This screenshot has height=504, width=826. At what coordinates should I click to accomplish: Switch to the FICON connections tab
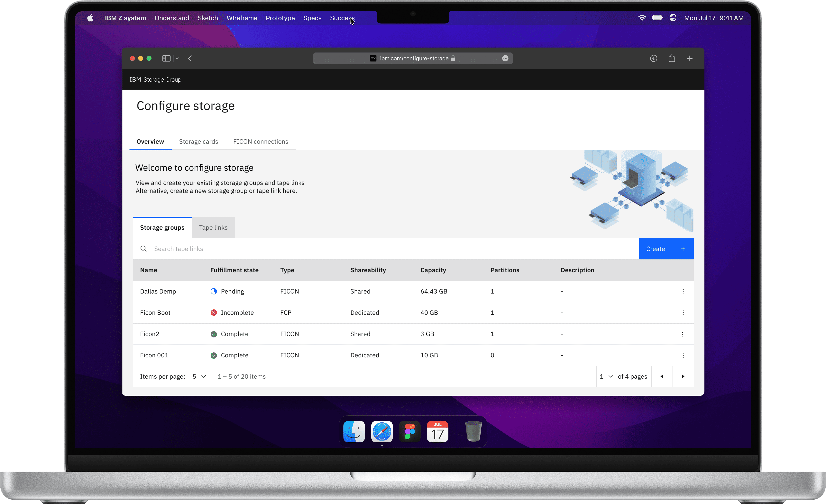point(261,141)
